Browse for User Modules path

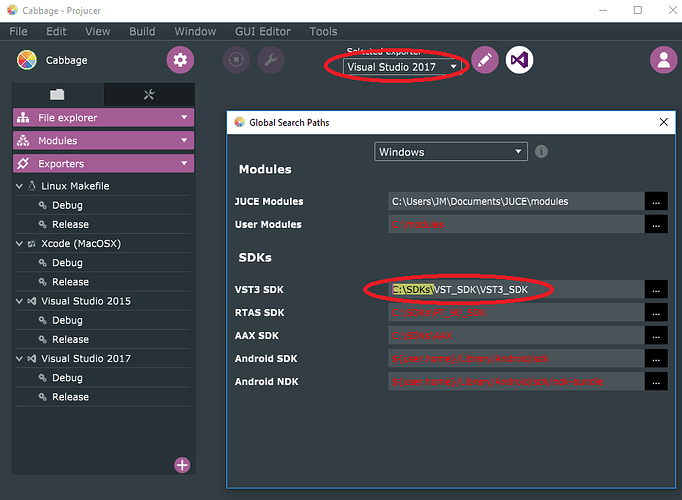pyautogui.click(x=656, y=224)
